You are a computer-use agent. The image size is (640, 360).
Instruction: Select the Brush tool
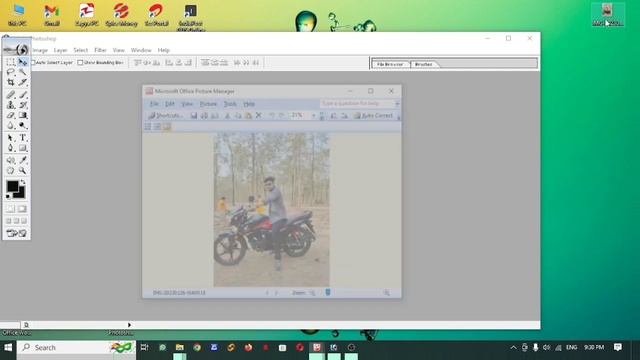[x=23, y=95]
